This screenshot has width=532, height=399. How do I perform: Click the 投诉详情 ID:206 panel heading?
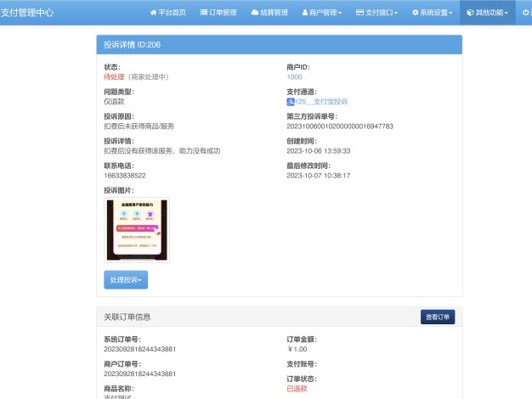[280, 45]
